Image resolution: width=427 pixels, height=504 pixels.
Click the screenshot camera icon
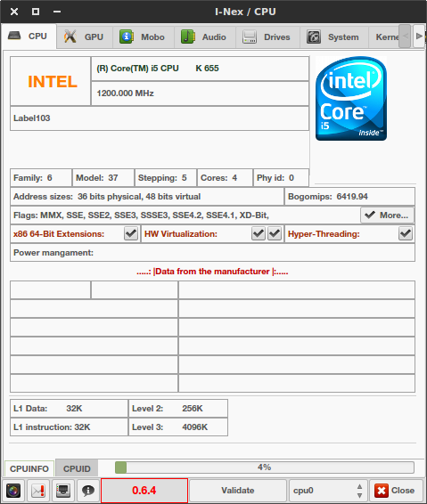(13, 491)
